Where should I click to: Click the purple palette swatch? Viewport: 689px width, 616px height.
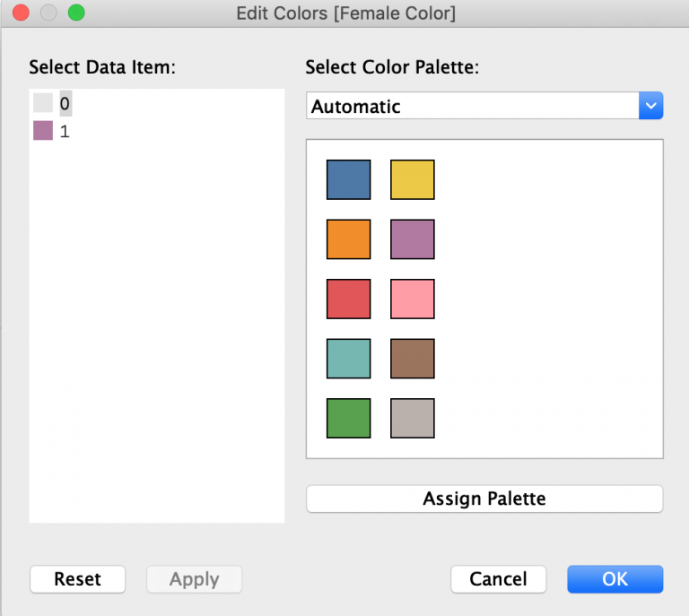(413, 239)
